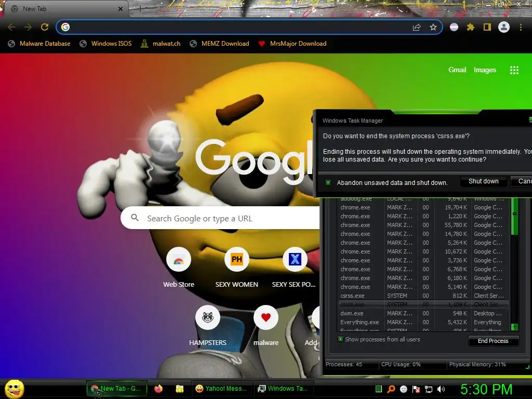
Task: Open the network tray icon
Action: [x=429, y=389]
